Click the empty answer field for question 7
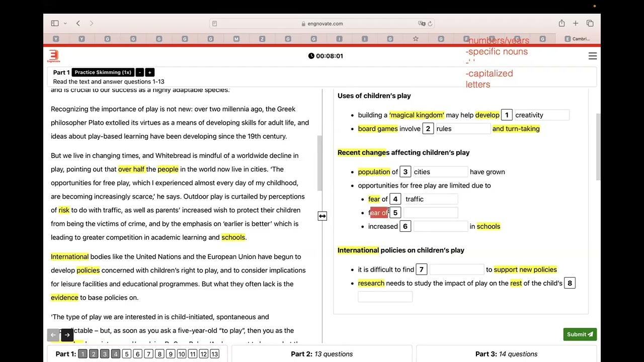 457,269
